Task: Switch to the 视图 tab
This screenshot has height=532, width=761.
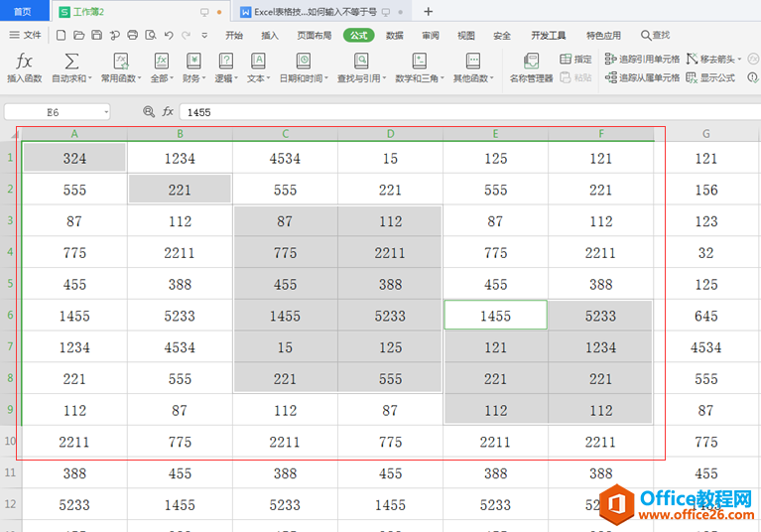Action: pos(466,35)
